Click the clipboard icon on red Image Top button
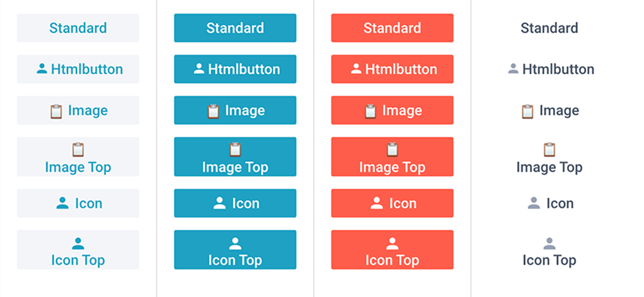Viewport: 644px width, 297px height. click(x=392, y=150)
